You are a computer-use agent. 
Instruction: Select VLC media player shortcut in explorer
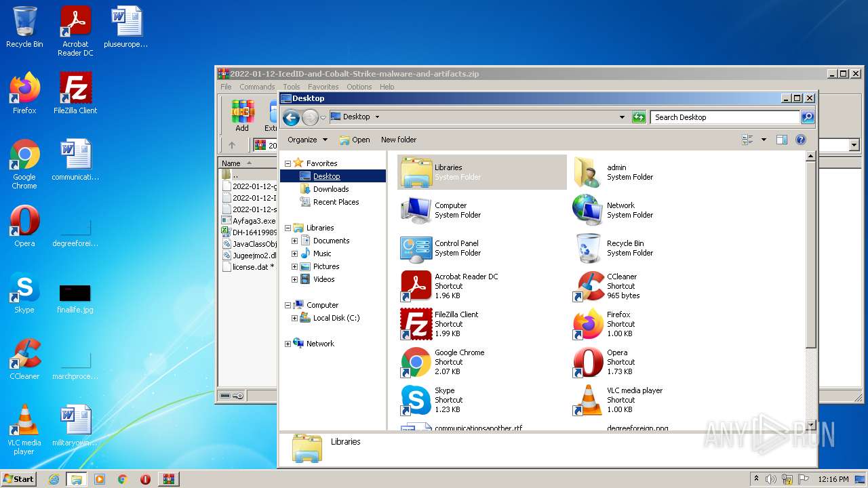(654, 400)
